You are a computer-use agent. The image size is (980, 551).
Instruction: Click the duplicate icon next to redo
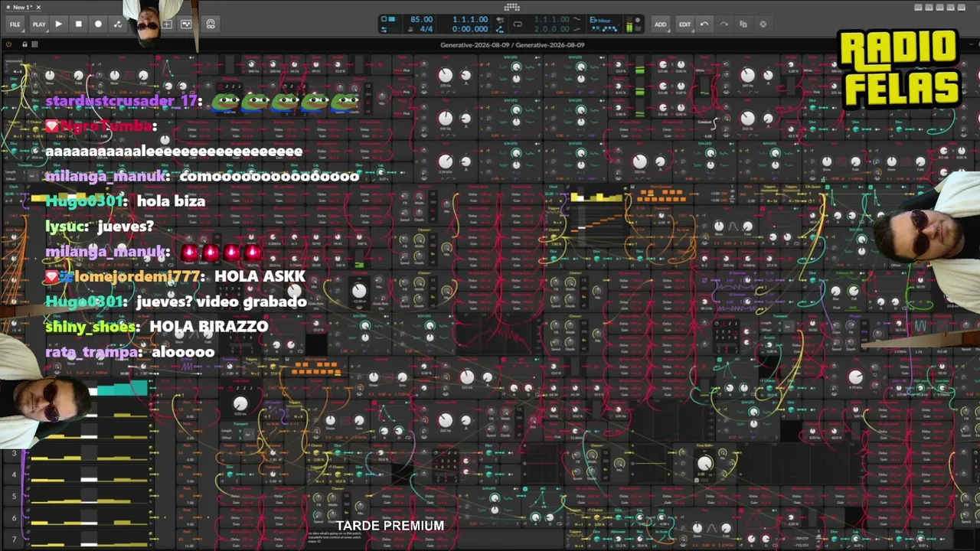(x=743, y=24)
